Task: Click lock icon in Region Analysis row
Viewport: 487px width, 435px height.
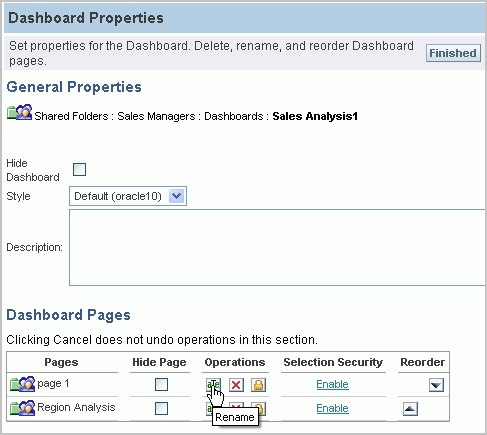Action: point(261,408)
